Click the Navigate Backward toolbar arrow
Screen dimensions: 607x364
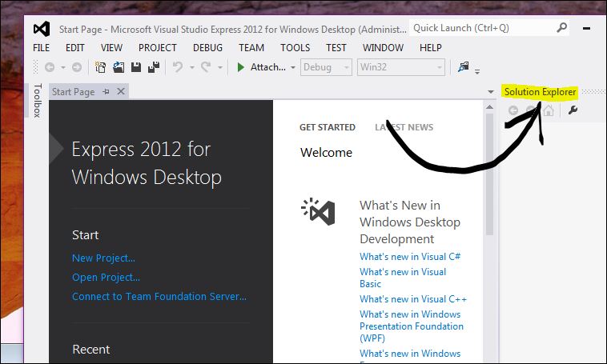(50, 67)
